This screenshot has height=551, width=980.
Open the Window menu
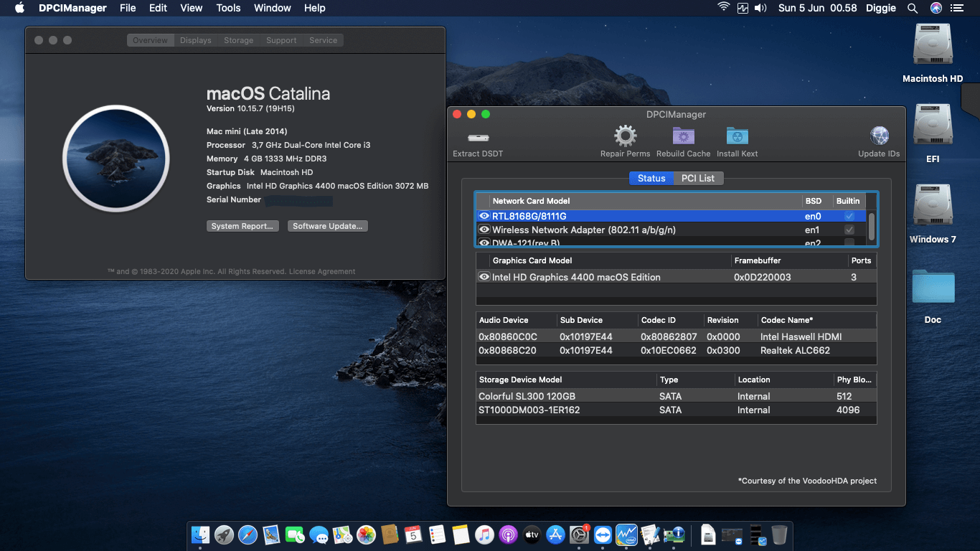pos(273,8)
